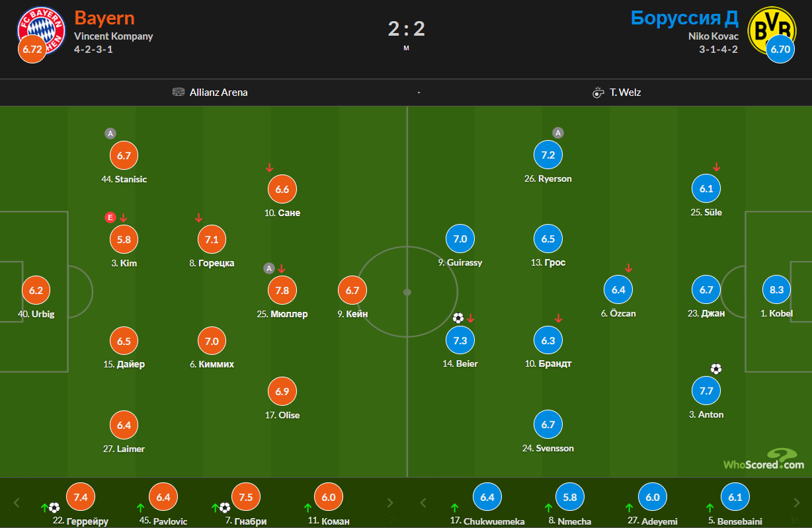The image size is (812, 528).
Task: Click the assist badge above Stanisic
Action: (x=110, y=133)
